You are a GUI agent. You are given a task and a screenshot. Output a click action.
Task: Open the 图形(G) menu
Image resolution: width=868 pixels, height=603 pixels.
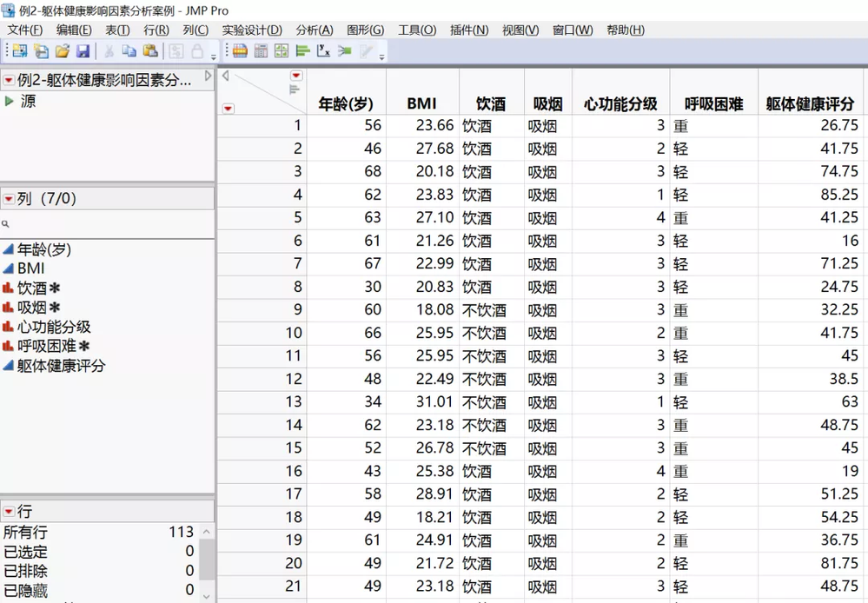pyautogui.click(x=363, y=29)
